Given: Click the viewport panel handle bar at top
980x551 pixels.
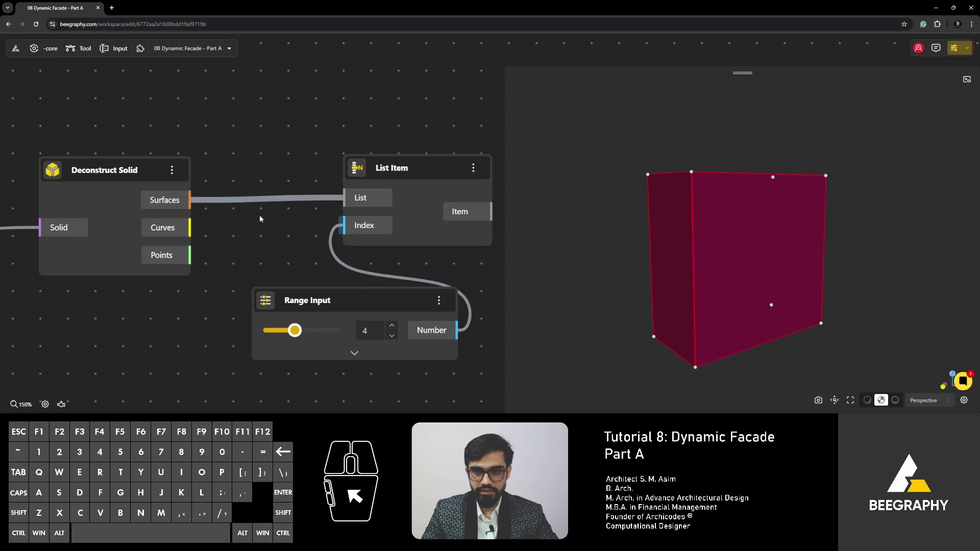Looking at the screenshot, I should (743, 73).
